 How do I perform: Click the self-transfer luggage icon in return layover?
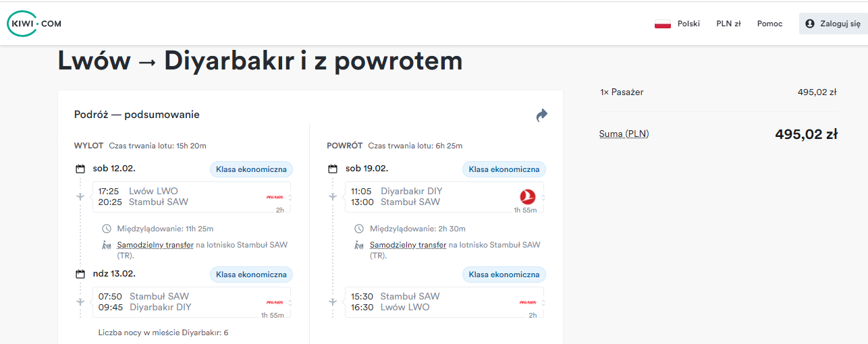pos(359,246)
